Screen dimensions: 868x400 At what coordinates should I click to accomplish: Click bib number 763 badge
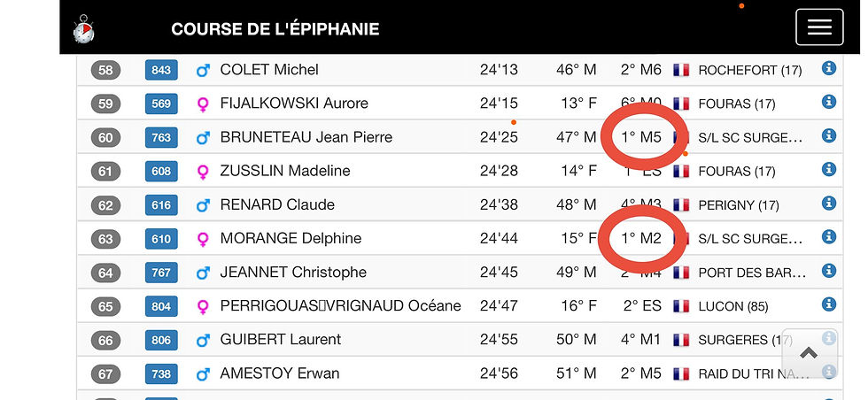[x=161, y=137]
